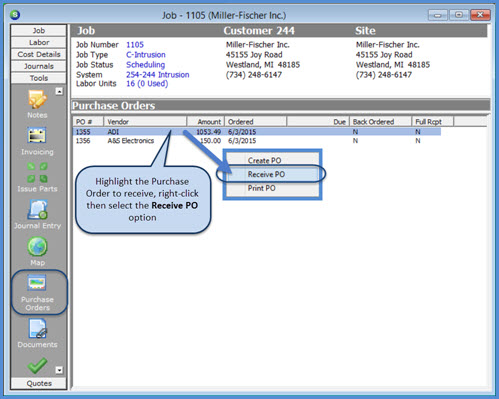Click the ADI vendor cell
Image resolution: width=499 pixels, height=399 pixels.
click(x=113, y=132)
